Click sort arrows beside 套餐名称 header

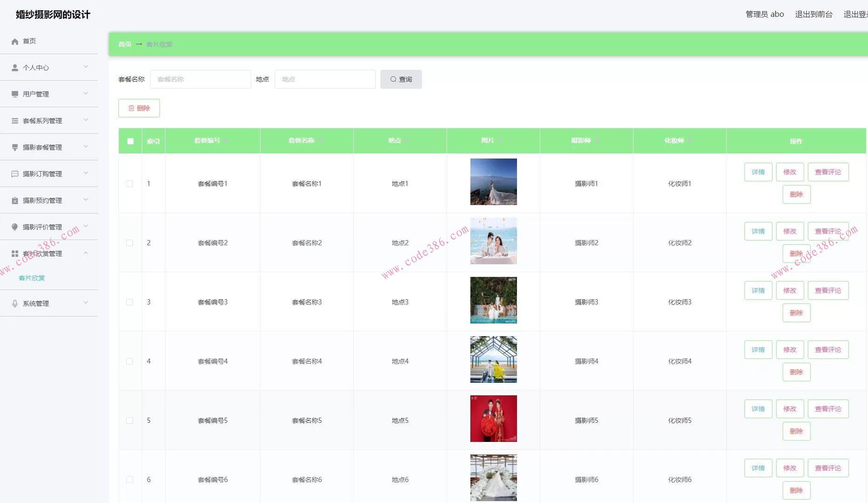(x=320, y=141)
